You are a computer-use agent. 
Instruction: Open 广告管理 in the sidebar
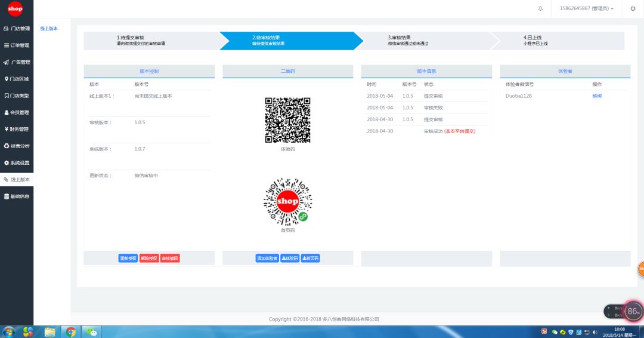(x=17, y=62)
